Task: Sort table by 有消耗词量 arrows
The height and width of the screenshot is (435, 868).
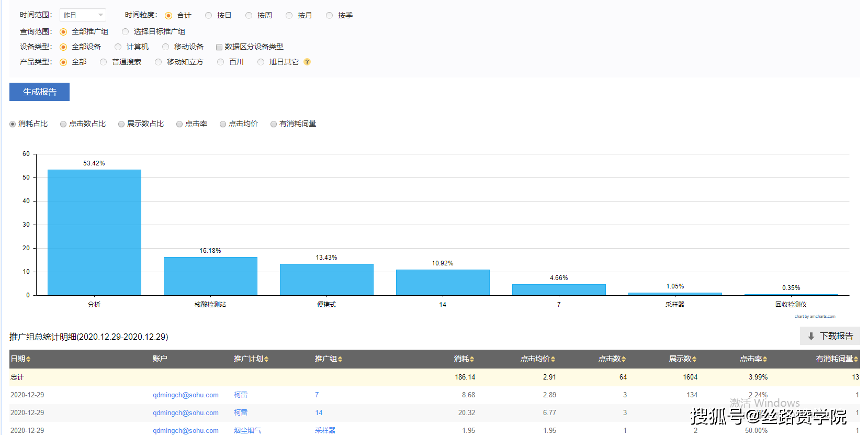Action: [856, 359]
